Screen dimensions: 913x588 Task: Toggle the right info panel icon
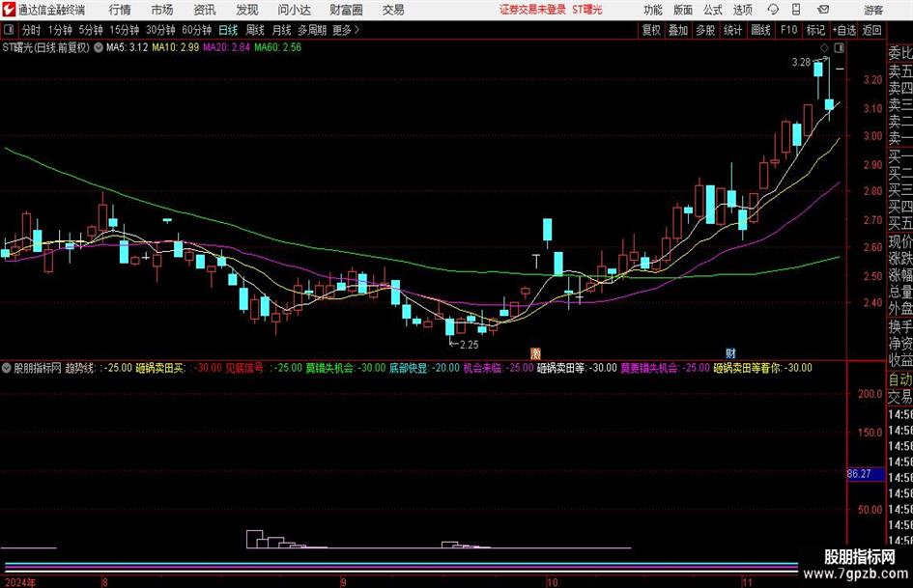coord(838,47)
